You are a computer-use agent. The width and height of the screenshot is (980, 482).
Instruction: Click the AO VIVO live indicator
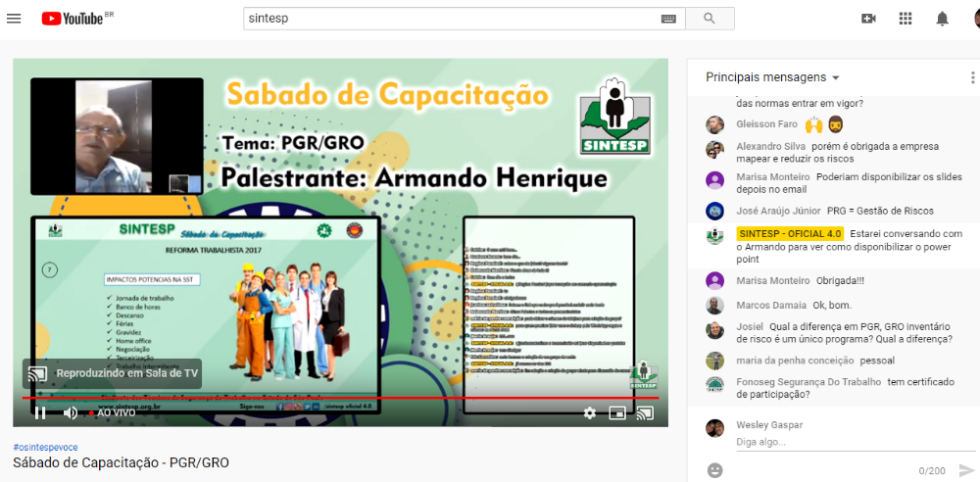point(116,413)
